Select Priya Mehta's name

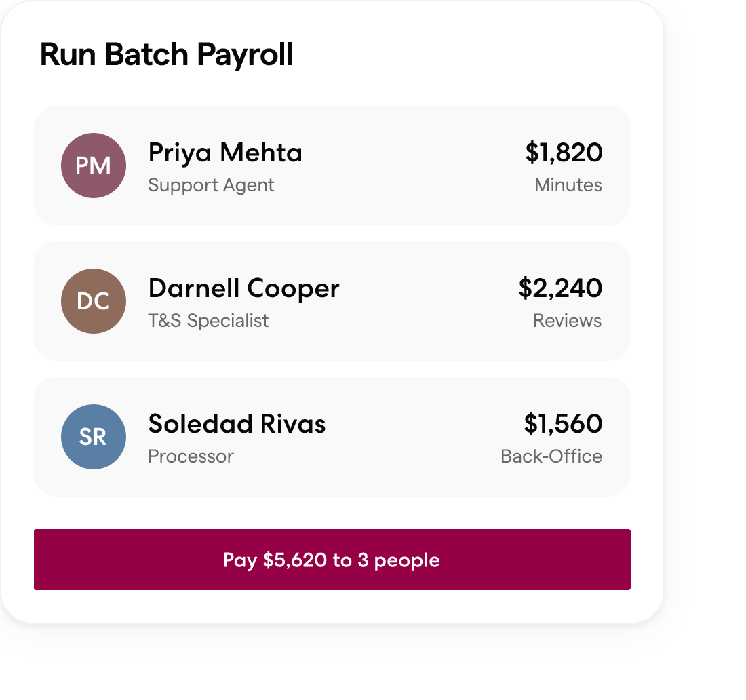(x=224, y=153)
